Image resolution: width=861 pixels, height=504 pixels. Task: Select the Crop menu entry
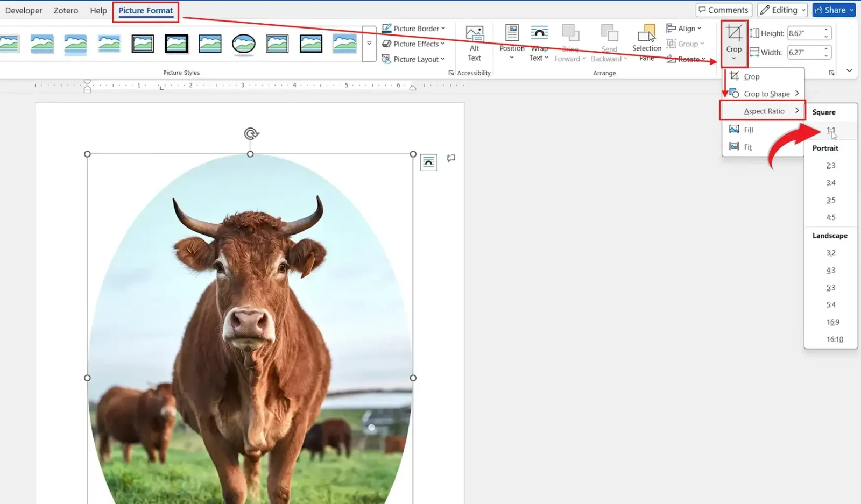[763, 76]
